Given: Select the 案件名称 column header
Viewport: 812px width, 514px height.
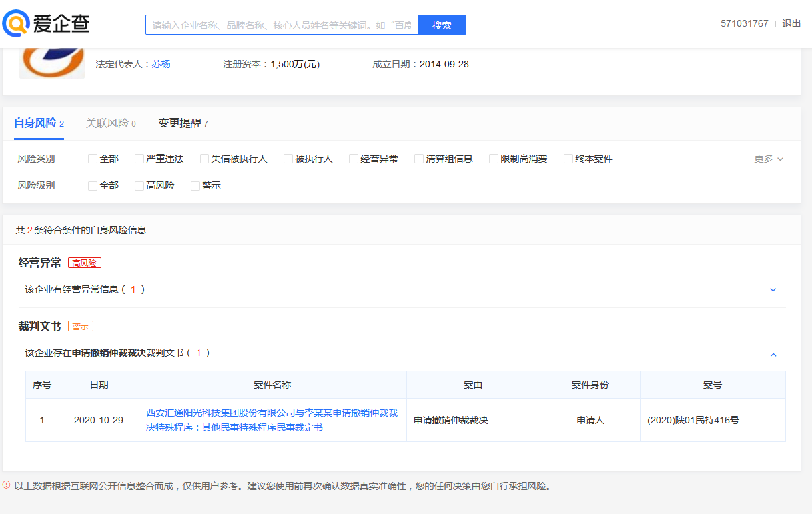Looking at the screenshot, I should pyautogui.click(x=272, y=385).
